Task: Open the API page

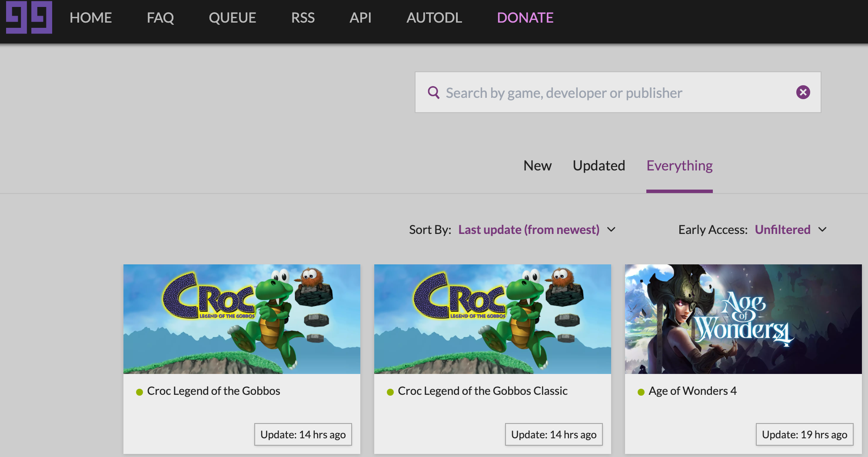Action: click(360, 18)
